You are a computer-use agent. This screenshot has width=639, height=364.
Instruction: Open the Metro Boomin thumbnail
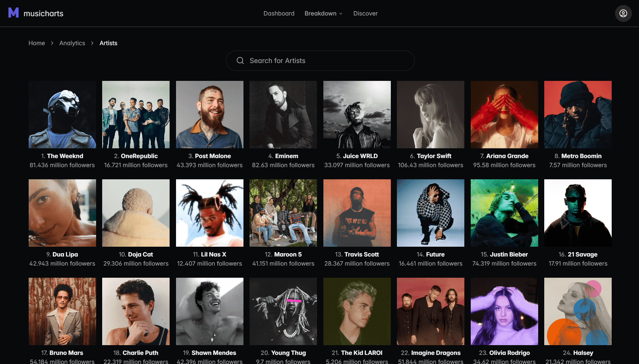(x=578, y=115)
